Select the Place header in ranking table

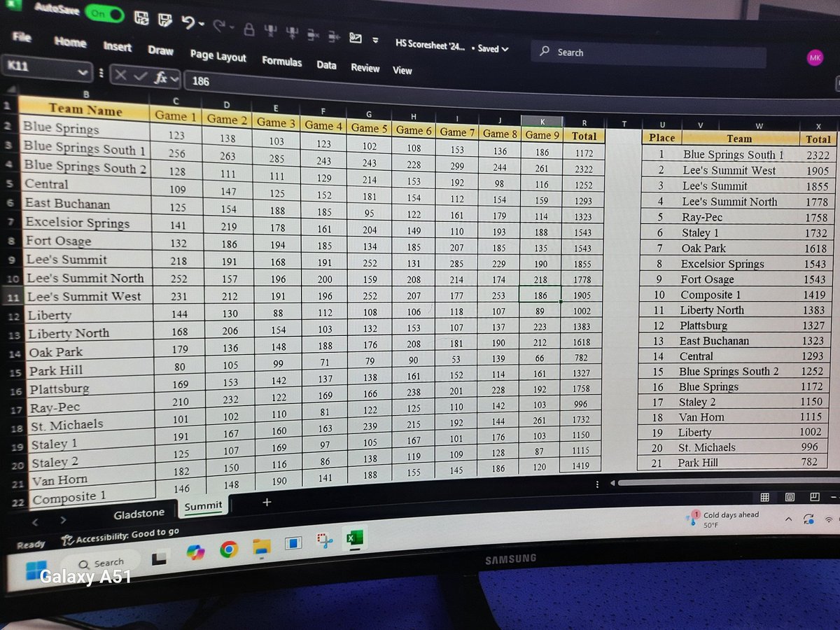click(x=661, y=138)
